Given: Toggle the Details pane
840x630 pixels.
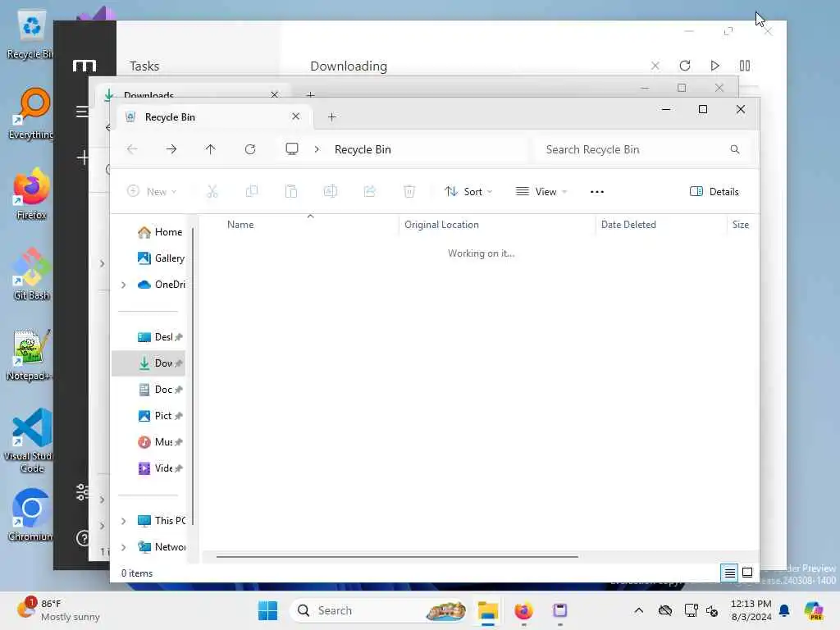Looking at the screenshot, I should 714,192.
